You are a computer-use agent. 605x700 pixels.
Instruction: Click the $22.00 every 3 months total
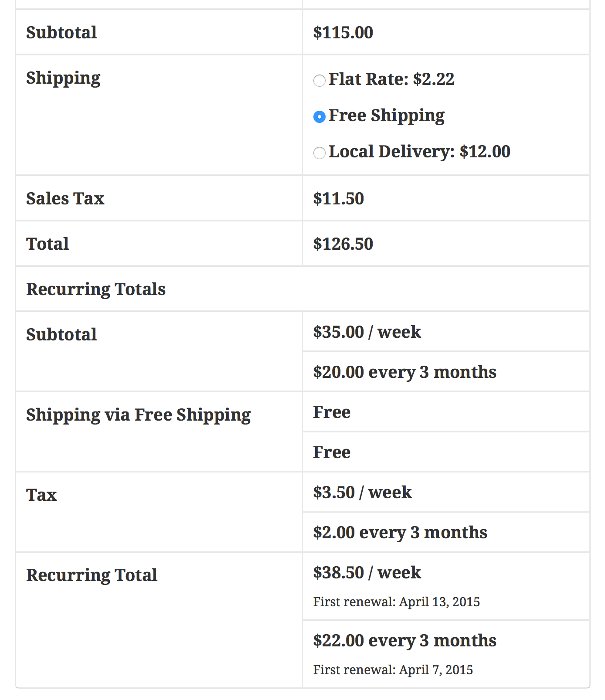(404, 641)
